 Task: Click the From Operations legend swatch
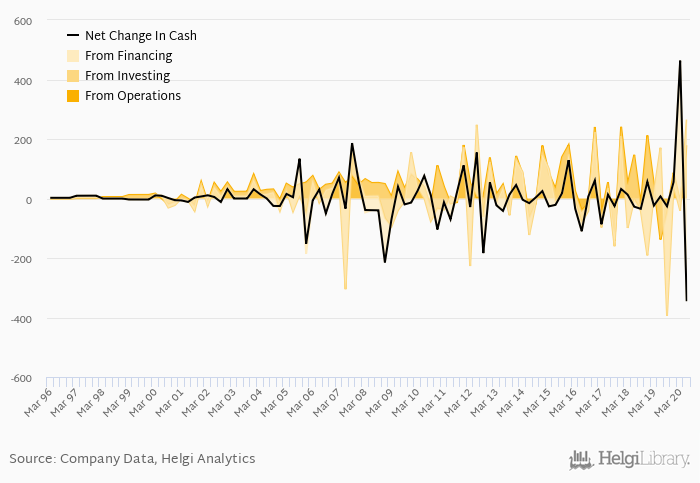tap(73, 96)
